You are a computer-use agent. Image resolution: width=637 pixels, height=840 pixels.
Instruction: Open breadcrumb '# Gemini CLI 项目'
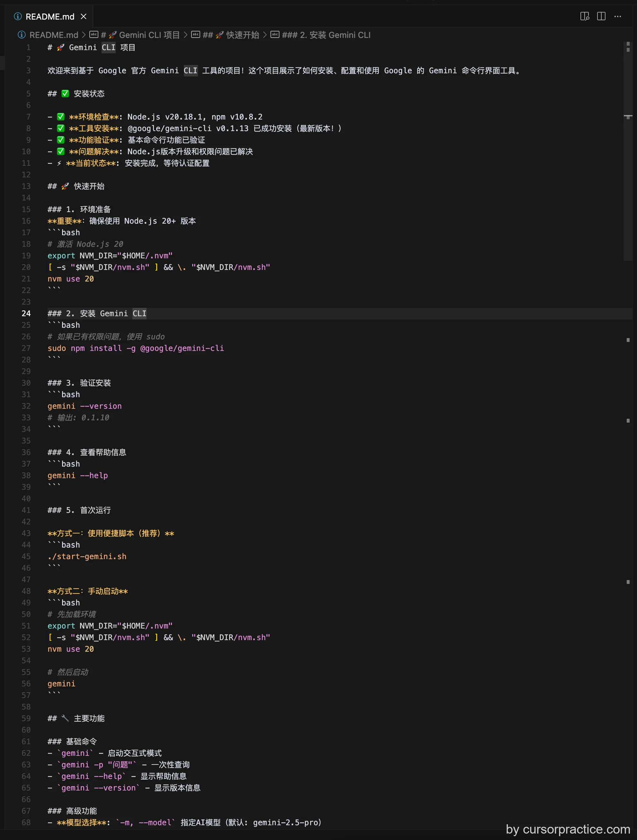[x=140, y=35]
